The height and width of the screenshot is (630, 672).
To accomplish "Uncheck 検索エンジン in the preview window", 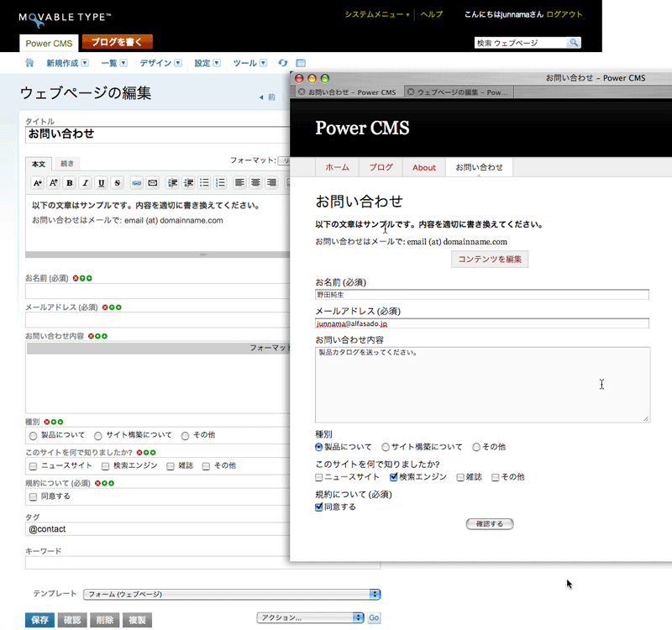I will coord(393,477).
